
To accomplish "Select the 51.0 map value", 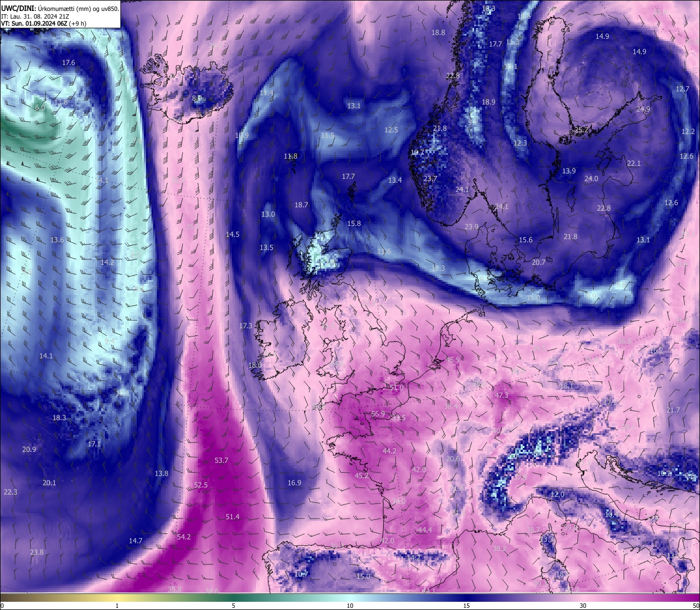I will tap(396, 388).
